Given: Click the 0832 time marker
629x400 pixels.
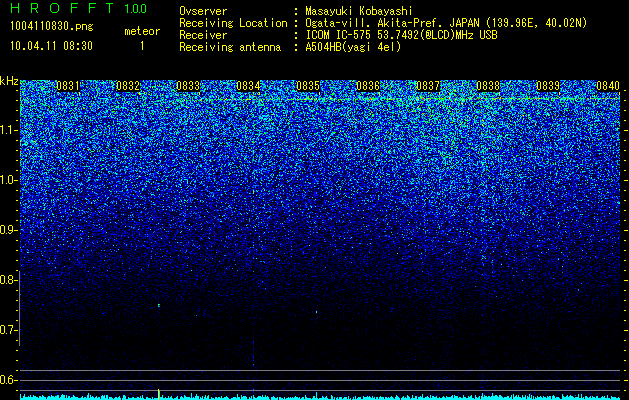Looking at the screenshot, I should pyautogui.click(x=128, y=86).
